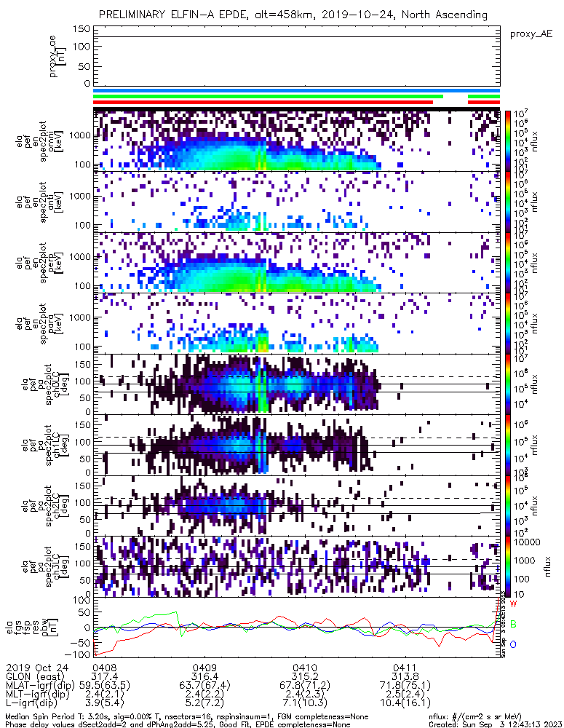This screenshot has width=564, height=728.
Task: Click the blue horizontal status bar
Action: 296,91
